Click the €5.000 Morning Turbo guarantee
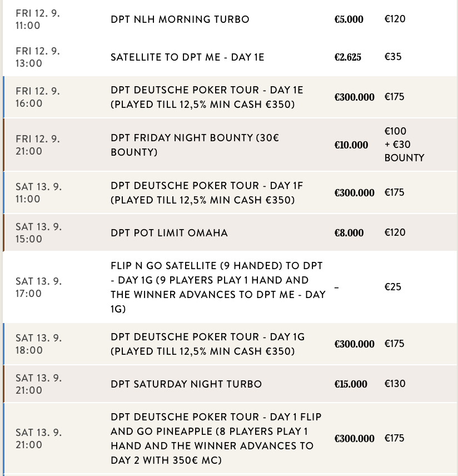This screenshot has height=476, width=458. pyautogui.click(x=349, y=19)
